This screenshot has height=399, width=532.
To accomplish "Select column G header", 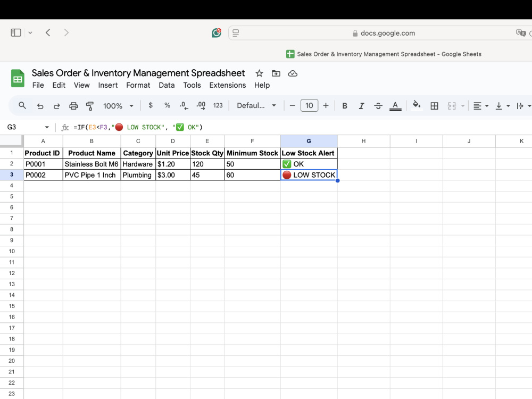I will click(x=309, y=141).
